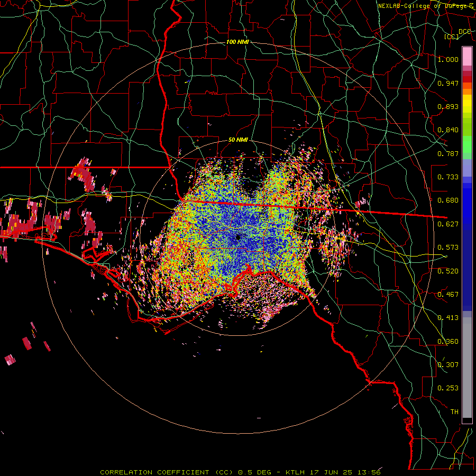
Task: Click the DCC product label
Action: (x=464, y=31)
